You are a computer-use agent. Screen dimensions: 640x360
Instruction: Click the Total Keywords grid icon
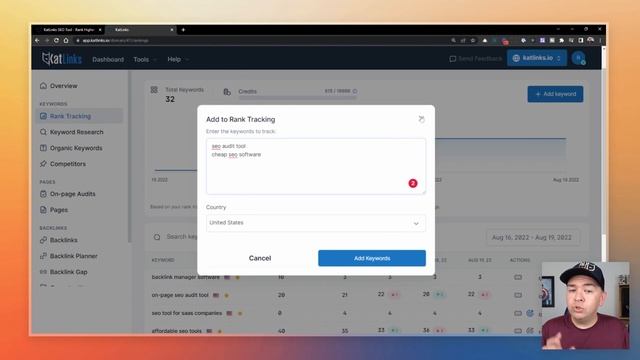(154, 89)
